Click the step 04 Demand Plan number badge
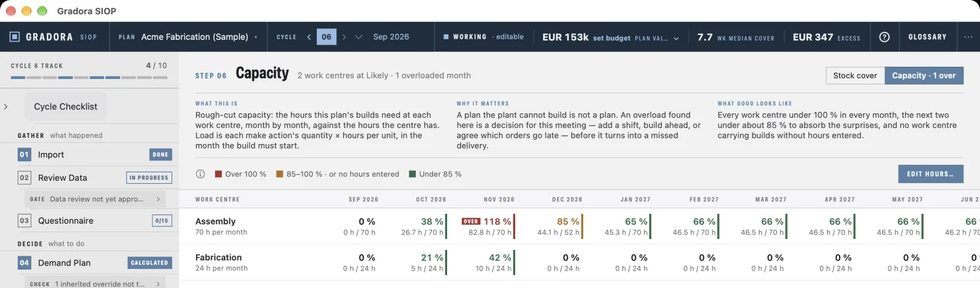The width and height of the screenshot is (980, 288). (x=24, y=263)
